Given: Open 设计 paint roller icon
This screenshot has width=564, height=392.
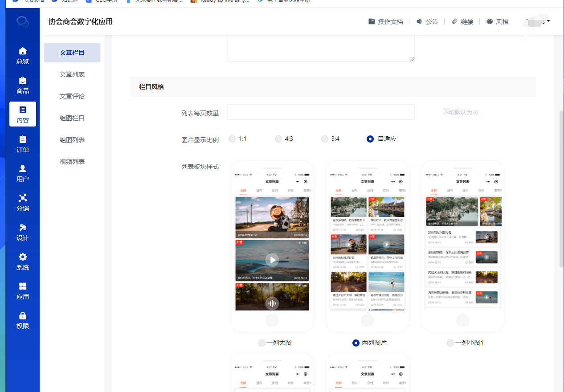Looking at the screenshot, I should coord(23,228).
